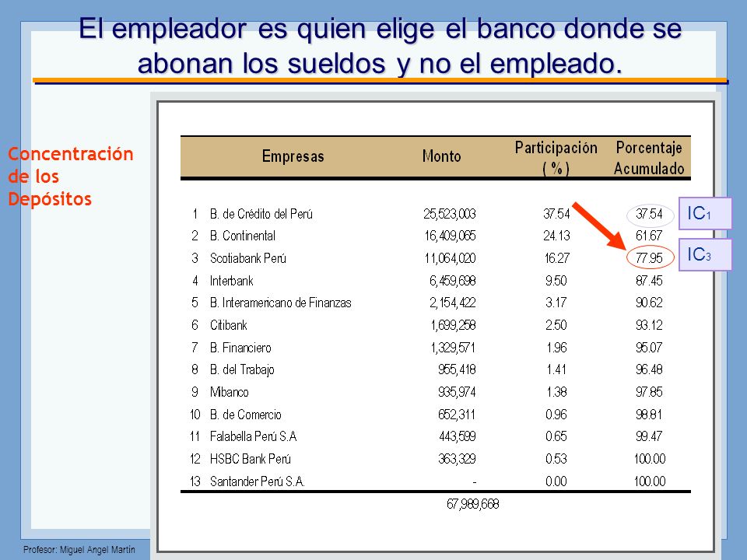Click the accumulated value 97.85
Image resolution: width=747 pixels, height=560 pixels.
649,392
